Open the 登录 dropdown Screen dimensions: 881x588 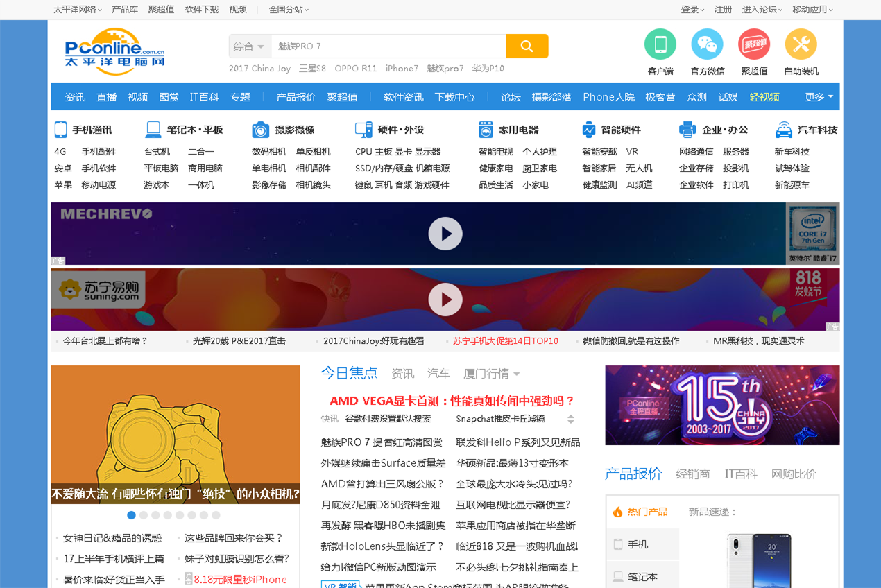point(692,10)
